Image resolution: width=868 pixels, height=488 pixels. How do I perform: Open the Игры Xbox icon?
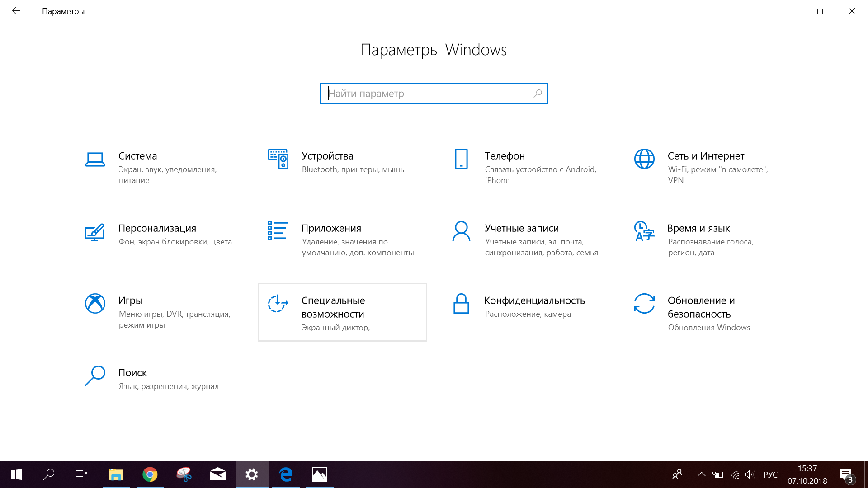95,303
